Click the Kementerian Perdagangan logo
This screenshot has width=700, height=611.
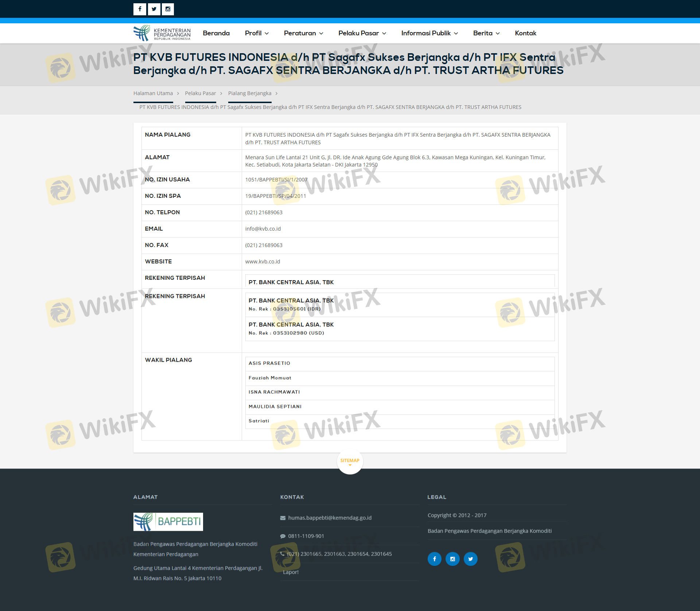coord(162,33)
